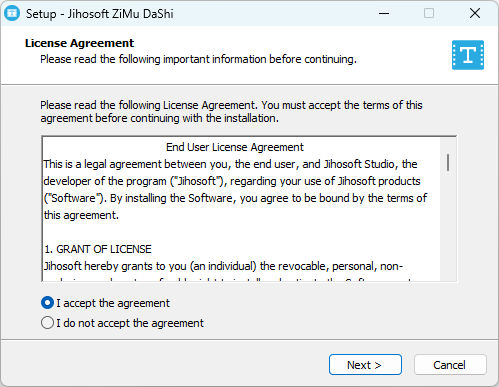Minimize the Setup window
The image size is (499, 387).
point(384,13)
